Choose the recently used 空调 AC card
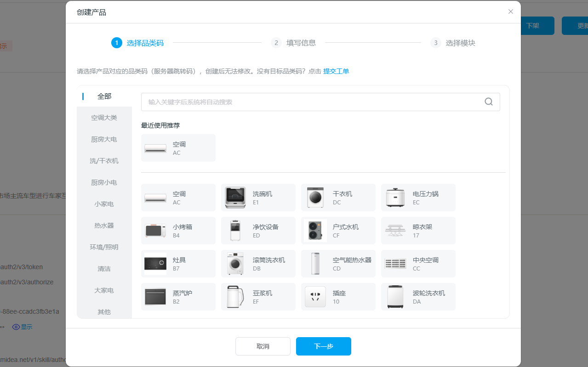This screenshot has height=367, width=588. [178, 148]
